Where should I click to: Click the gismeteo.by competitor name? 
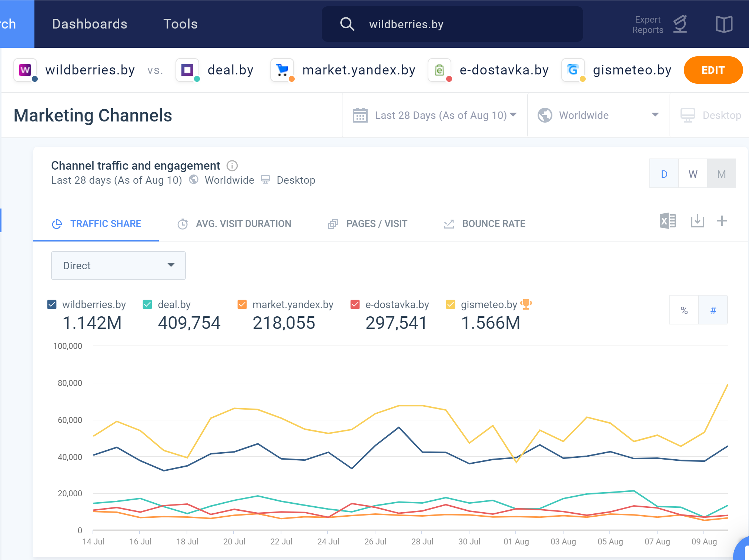point(632,70)
